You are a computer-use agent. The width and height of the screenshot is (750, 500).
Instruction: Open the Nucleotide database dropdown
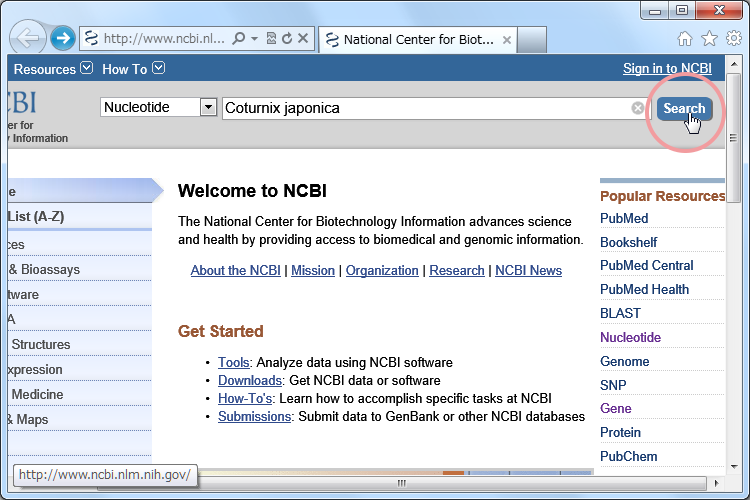click(x=158, y=107)
